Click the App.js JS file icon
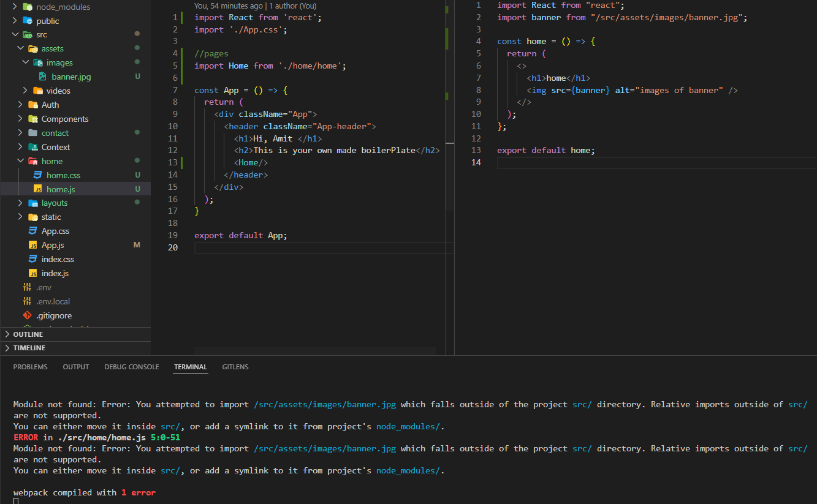 pos(32,246)
